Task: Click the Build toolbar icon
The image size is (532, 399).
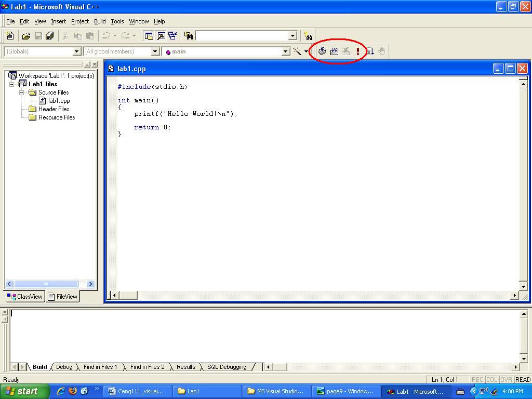Action: 334,51
